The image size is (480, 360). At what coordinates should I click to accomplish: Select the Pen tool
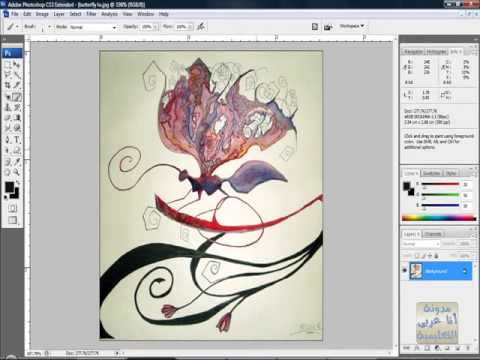8,140
